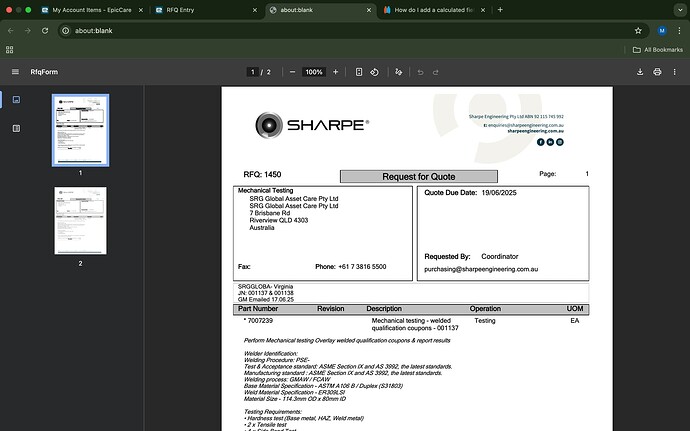The image size is (690, 431).
Task: Click the enquiries@sharpeengineering.com.au email
Action: click(525, 125)
